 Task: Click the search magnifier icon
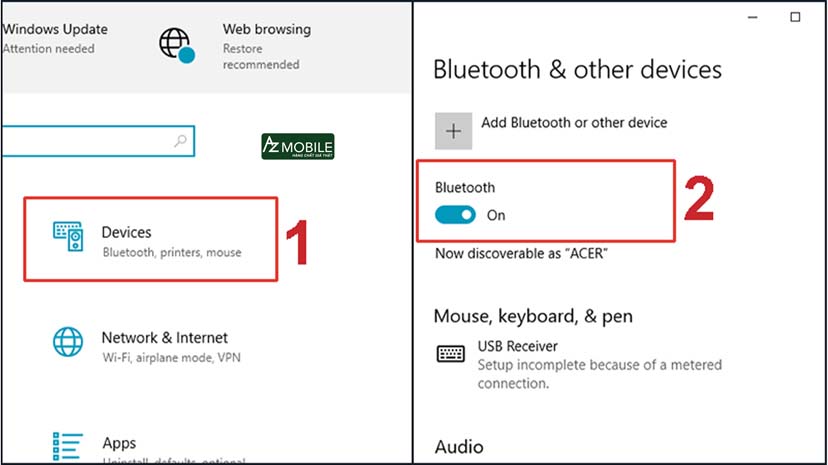click(180, 141)
